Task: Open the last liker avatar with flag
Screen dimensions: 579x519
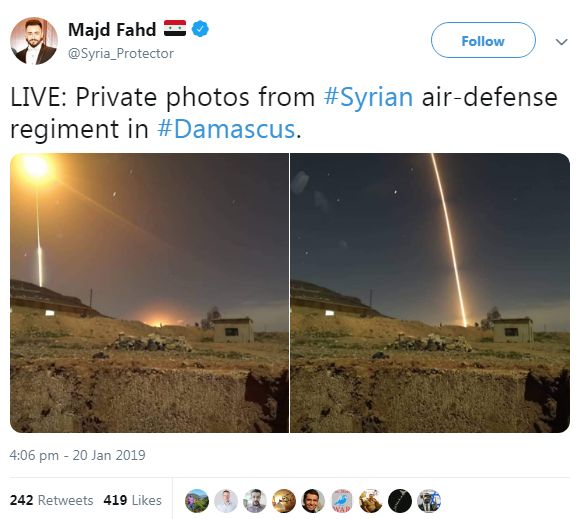Action: pos(429,501)
